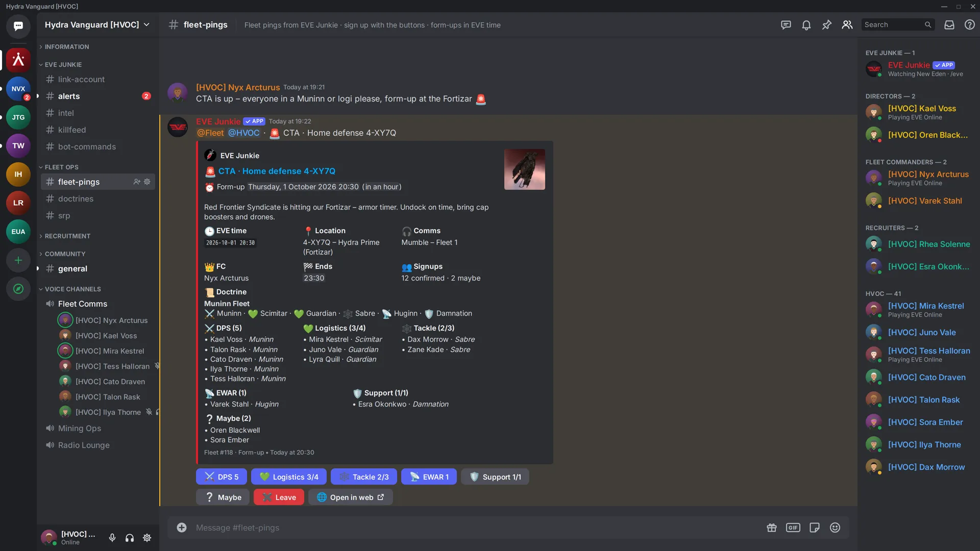This screenshot has width=980, height=551.
Task: Open notification settings bell icon
Action: pos(806,24)
